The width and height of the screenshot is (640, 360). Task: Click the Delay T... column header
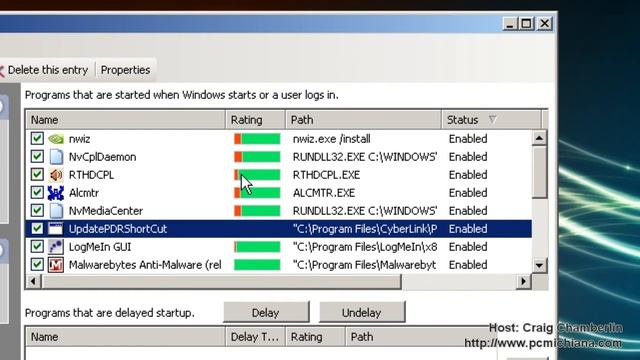pyautogui.click(x=256, y=337)
